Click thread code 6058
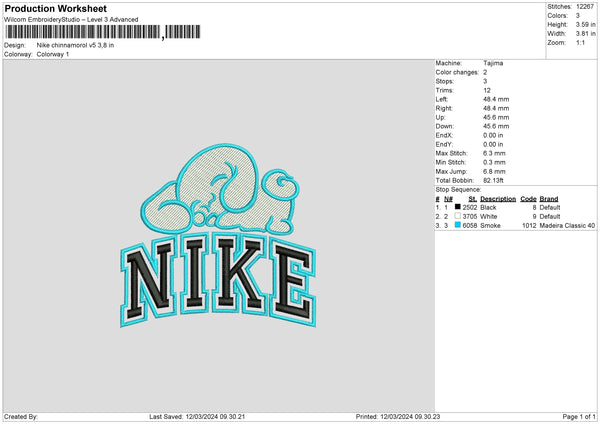Screen dimensions: 600x424 [x=470, y=226]
